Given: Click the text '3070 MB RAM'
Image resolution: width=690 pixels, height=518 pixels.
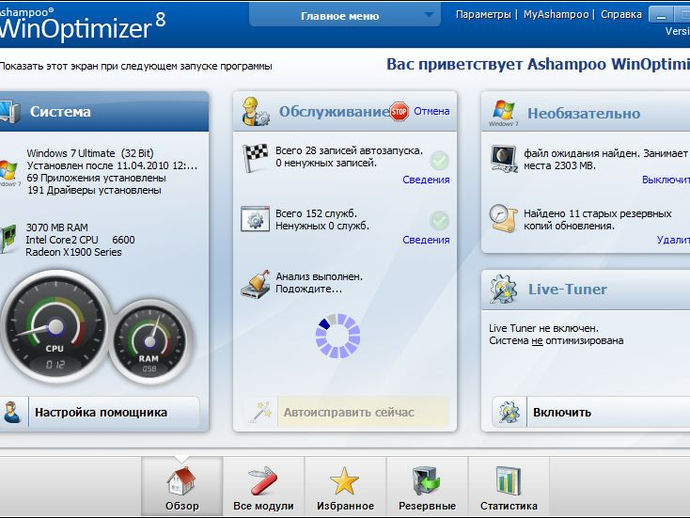Looking at the screenshot, I should [x=57, y=228].
